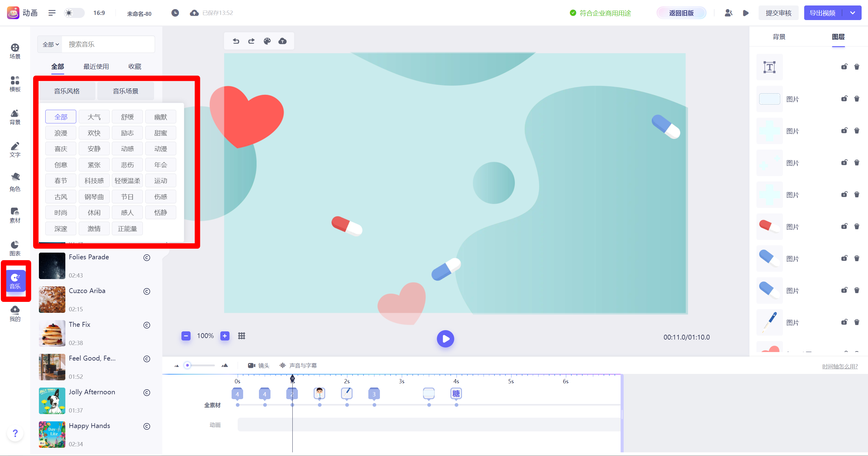Click copyright icon for Cuzco Ariba

(x=146, y=291)
